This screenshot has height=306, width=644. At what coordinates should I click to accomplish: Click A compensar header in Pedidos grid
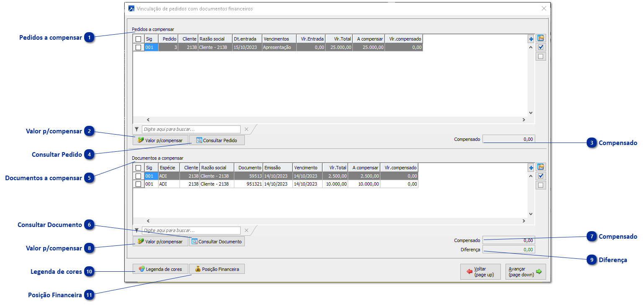click(x=369, y=39)
